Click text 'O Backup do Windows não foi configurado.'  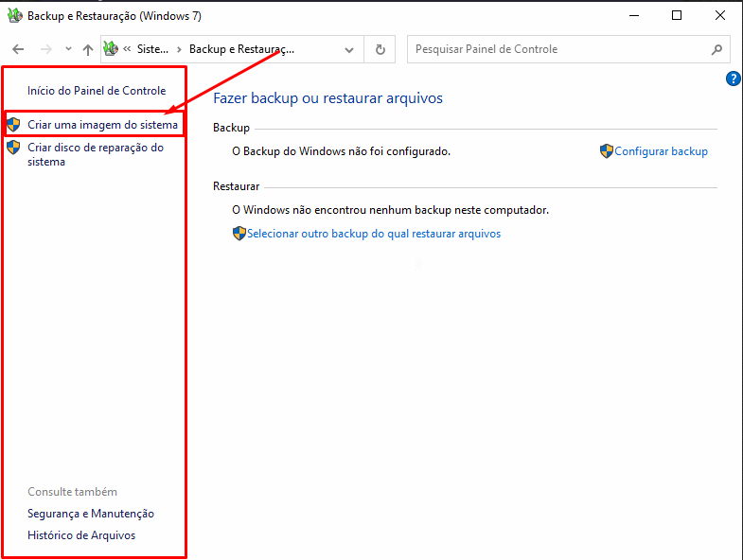(x=341, y=151)
